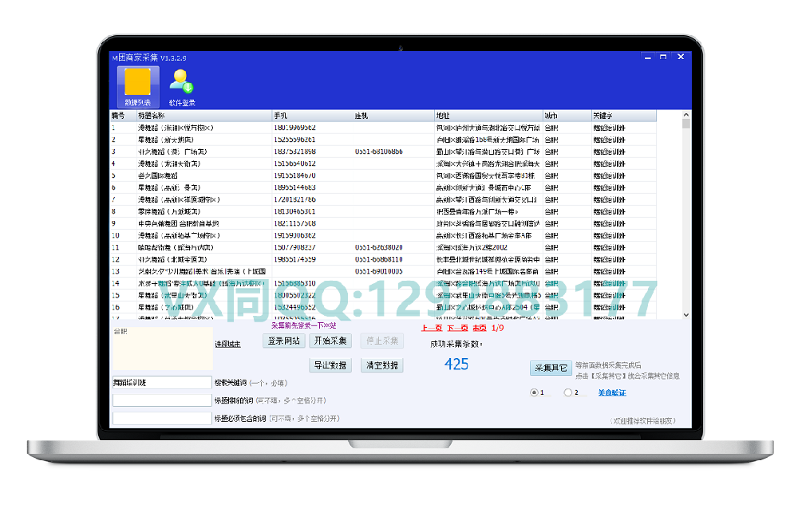Click the address cell in row 7

(487, 199)
